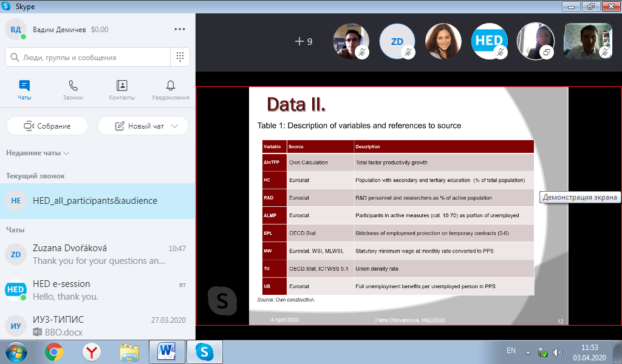This screenshot has height=364, width=622.
Task: Collapse the Недавние чаты section
Action: click(38, 153)
